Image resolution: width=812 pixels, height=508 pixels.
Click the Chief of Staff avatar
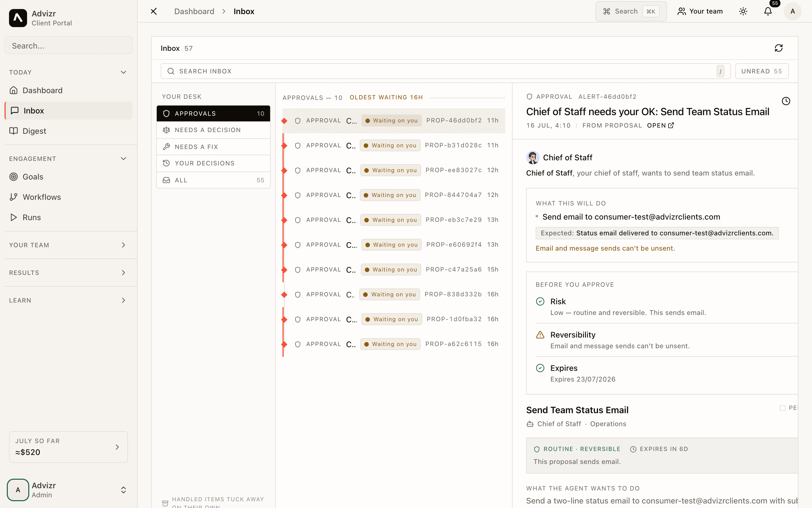click(x=533, y=157)
